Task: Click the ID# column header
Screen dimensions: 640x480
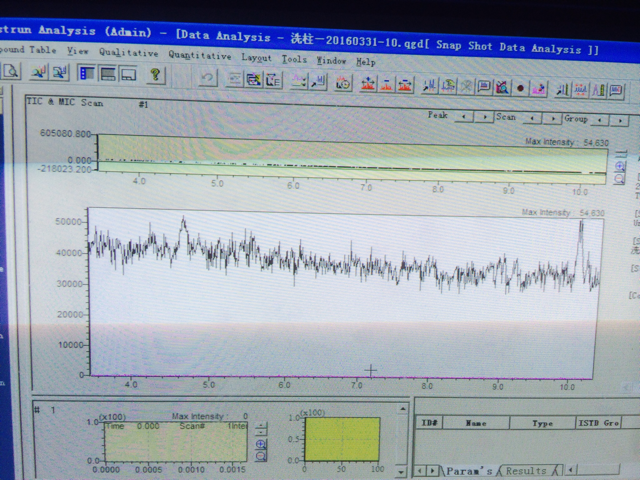Action: point(429,422)
